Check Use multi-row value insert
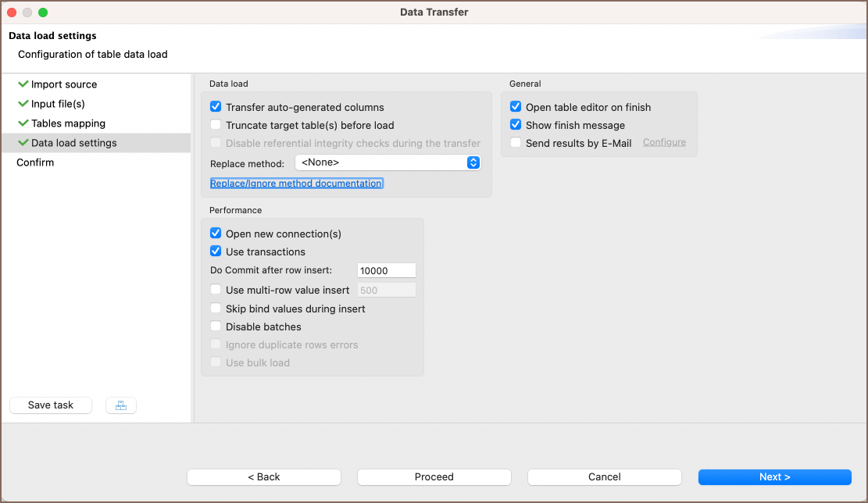 [216, 290]
